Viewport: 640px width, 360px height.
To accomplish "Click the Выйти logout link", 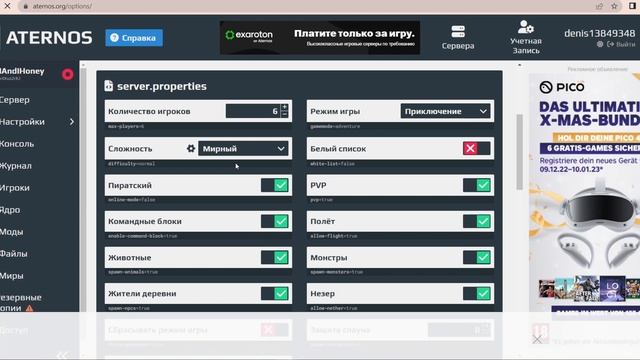I will point(621,44).
